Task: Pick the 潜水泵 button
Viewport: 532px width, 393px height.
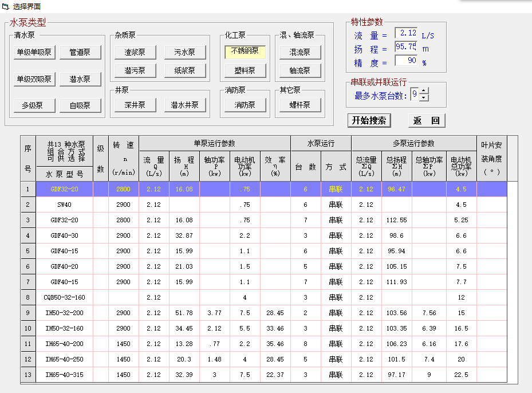Action: click(80, 79)
